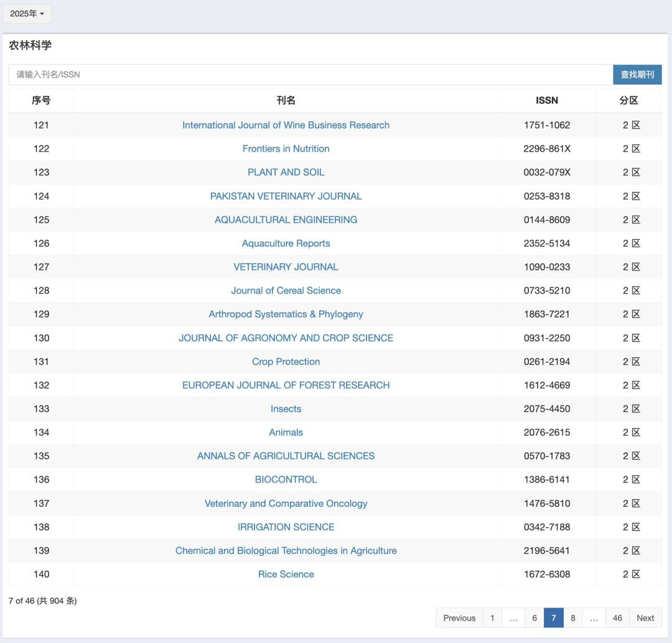This screenshot has width=672, height=643.
Task: Open Journal of Cereal Science link
Action: coord(286,290)
